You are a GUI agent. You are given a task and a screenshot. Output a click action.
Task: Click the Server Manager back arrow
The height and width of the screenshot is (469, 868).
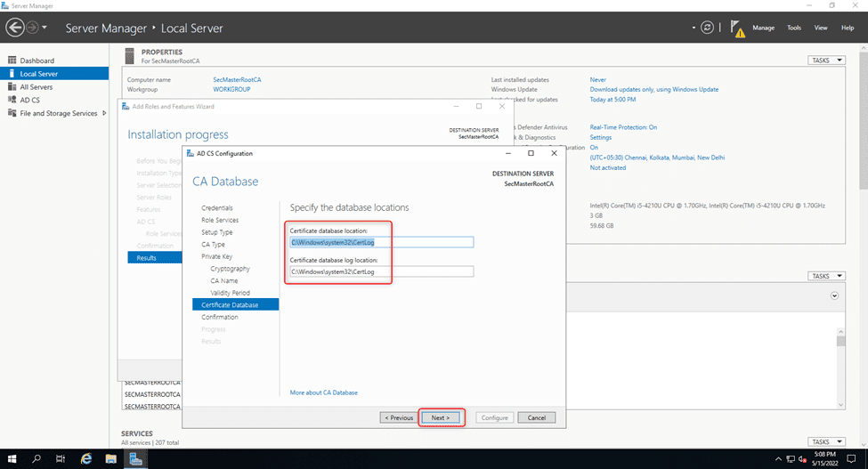[x=15, y=27]
